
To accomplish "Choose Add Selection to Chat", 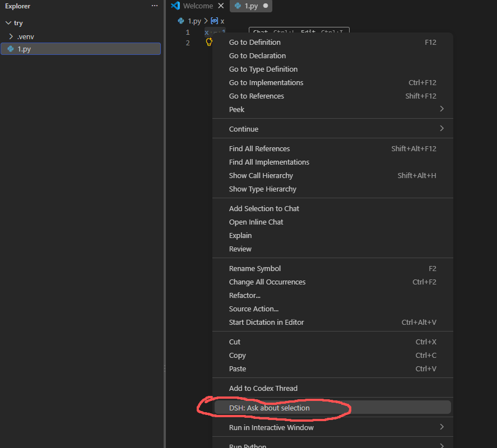I will tap(332, 208).
